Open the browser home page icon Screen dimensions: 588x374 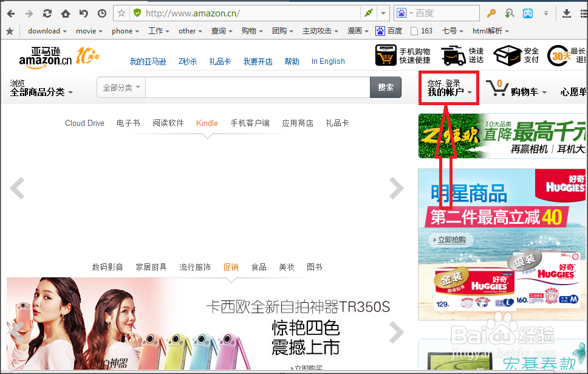[x=66, y=13]
